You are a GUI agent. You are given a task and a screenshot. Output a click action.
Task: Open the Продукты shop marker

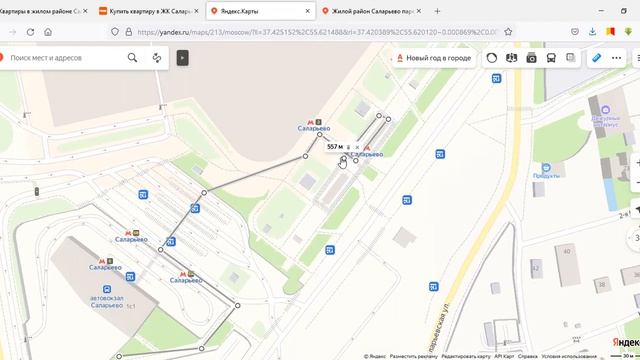click(x=546, y=167)
